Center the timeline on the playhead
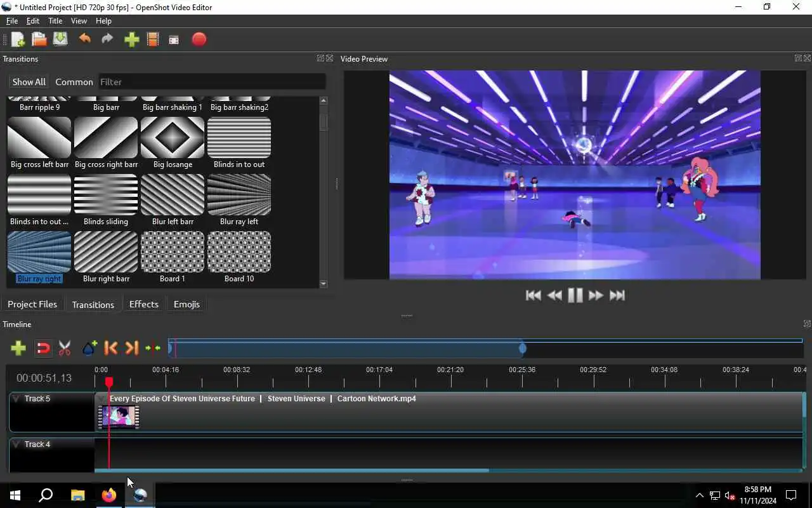The width and height of the screenshot is (812, 508). 153,348
